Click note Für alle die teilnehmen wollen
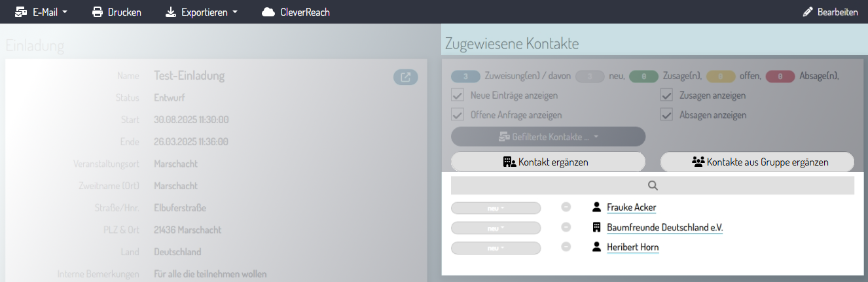868x282 pixels. point(210,274)
